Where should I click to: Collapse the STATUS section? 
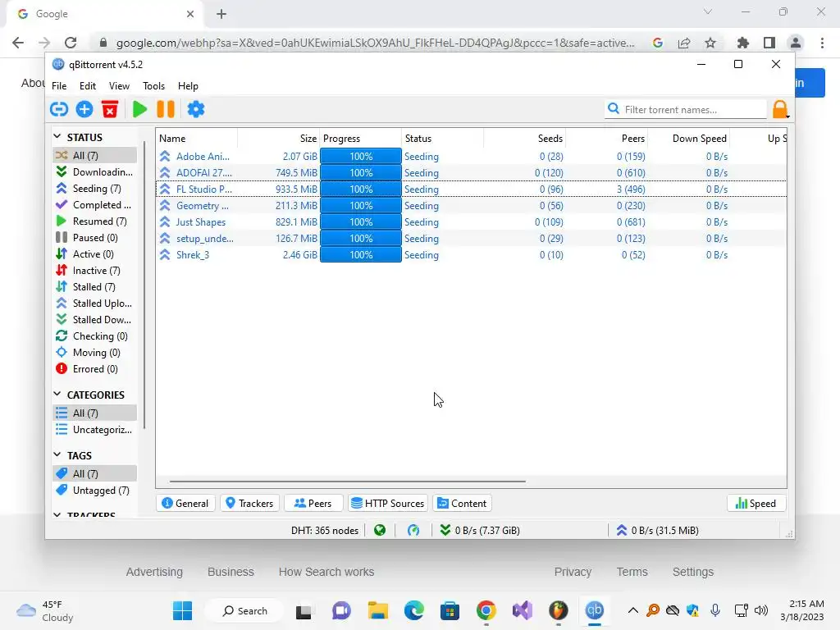(x=57, y=137)
